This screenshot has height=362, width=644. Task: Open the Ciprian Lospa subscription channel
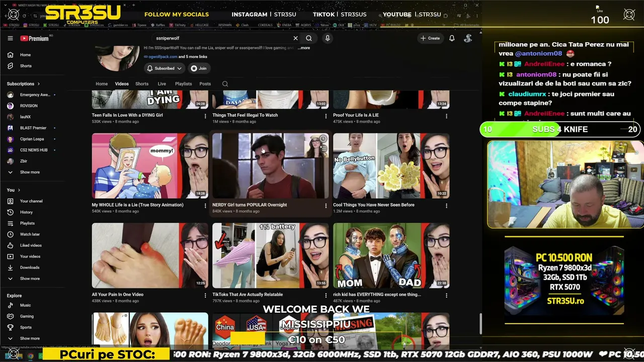coord(32,139)
